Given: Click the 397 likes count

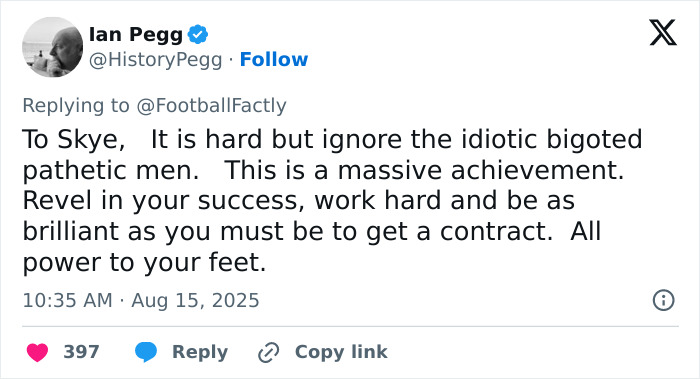Looking at the screenshot, I should (81, 352).
